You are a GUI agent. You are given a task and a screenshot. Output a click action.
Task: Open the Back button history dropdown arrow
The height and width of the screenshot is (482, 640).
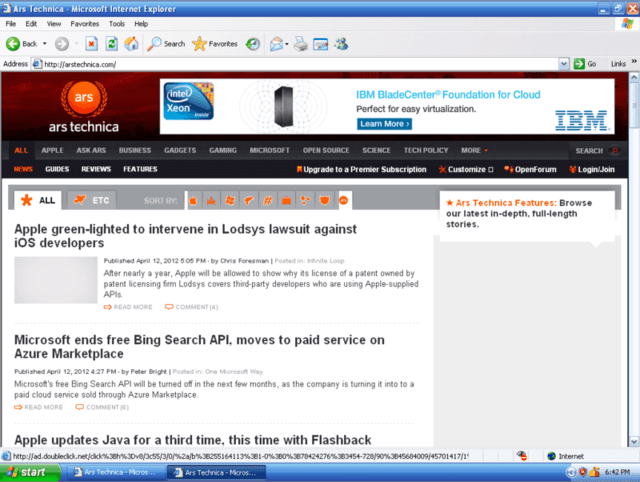point(45,44)
